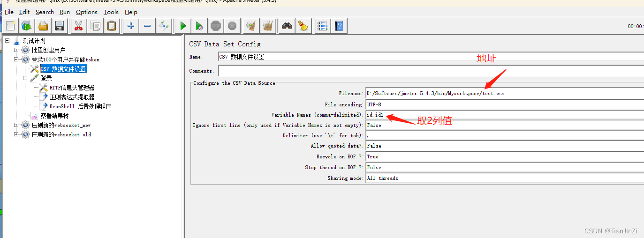Open the Search menu

(45, 12)
